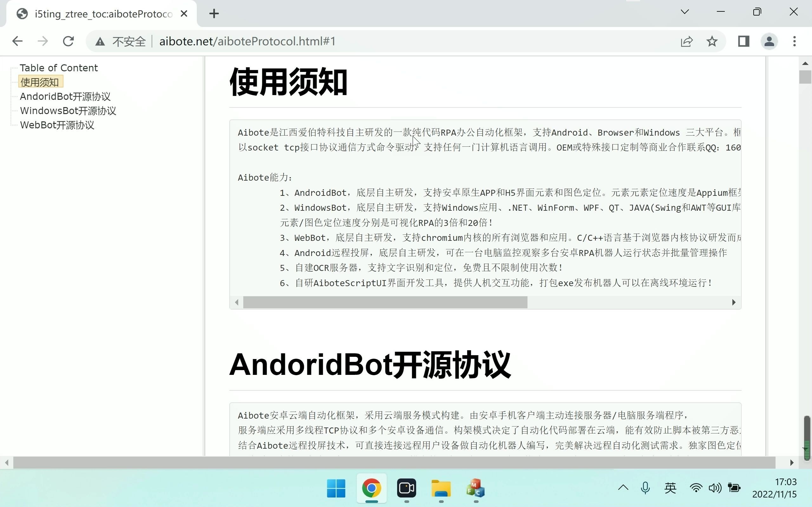
Task: Select the WindowsBot开源协议 TOC entry
Action: (69, 110)
